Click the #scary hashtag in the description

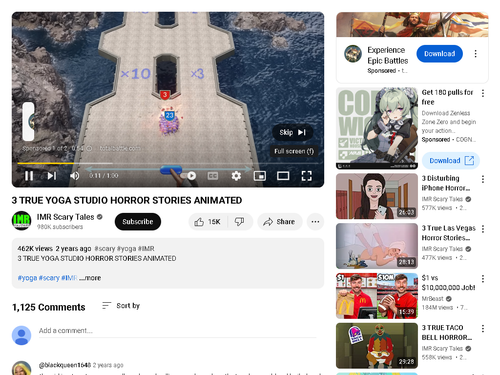click(x=49, y=278)
